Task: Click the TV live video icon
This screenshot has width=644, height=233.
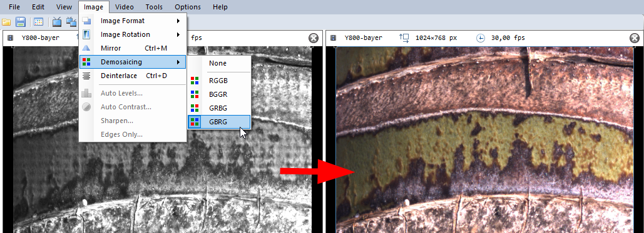Action: point(57,22)
